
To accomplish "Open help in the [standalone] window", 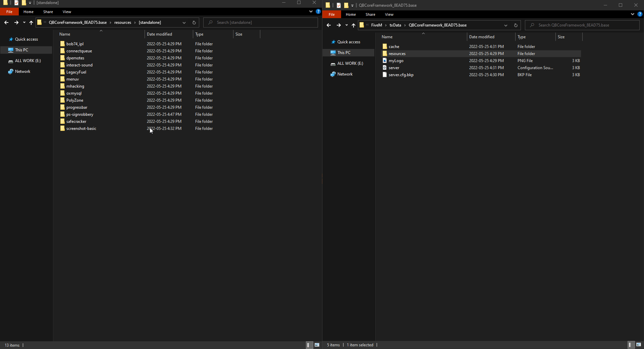I will point(318,11).
